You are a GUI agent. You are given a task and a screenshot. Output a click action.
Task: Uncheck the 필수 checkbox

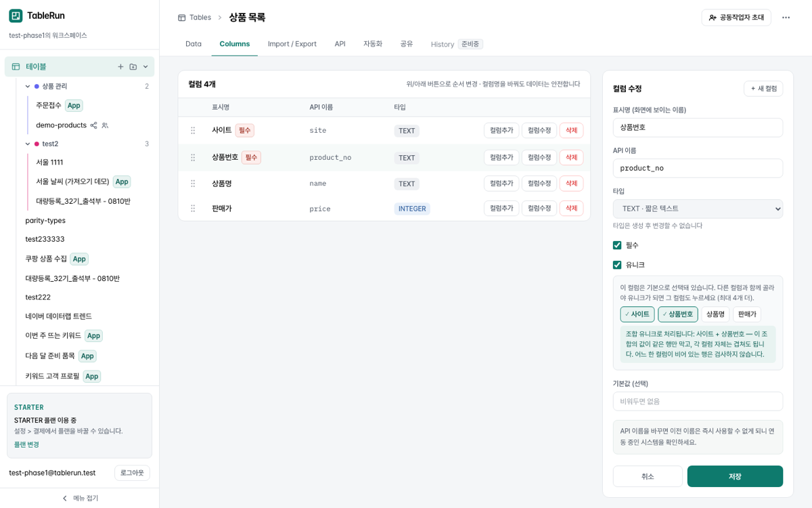click(x=617, y=245)
